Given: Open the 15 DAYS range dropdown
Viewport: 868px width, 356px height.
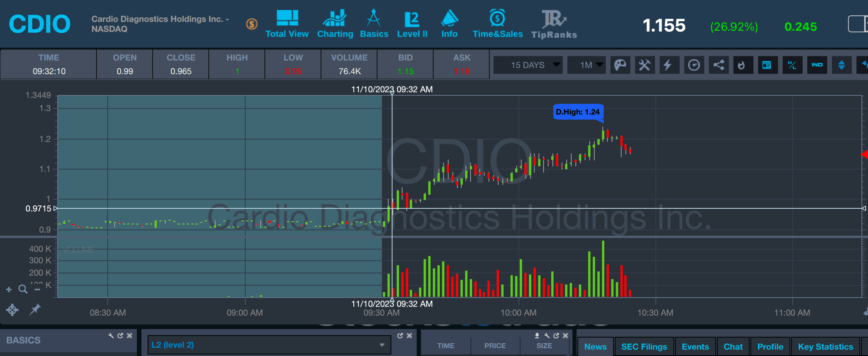Looking at the screenshot, I should tap(528, 65).
